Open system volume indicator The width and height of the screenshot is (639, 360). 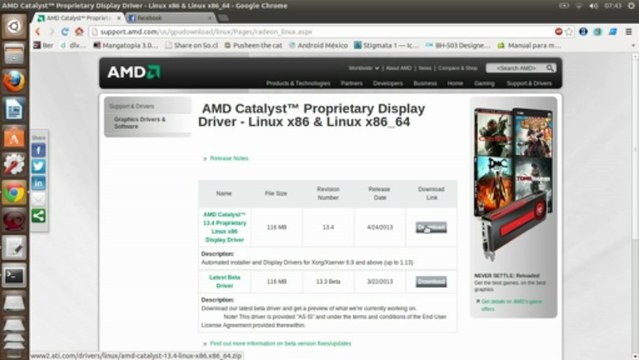pos(593,6)
